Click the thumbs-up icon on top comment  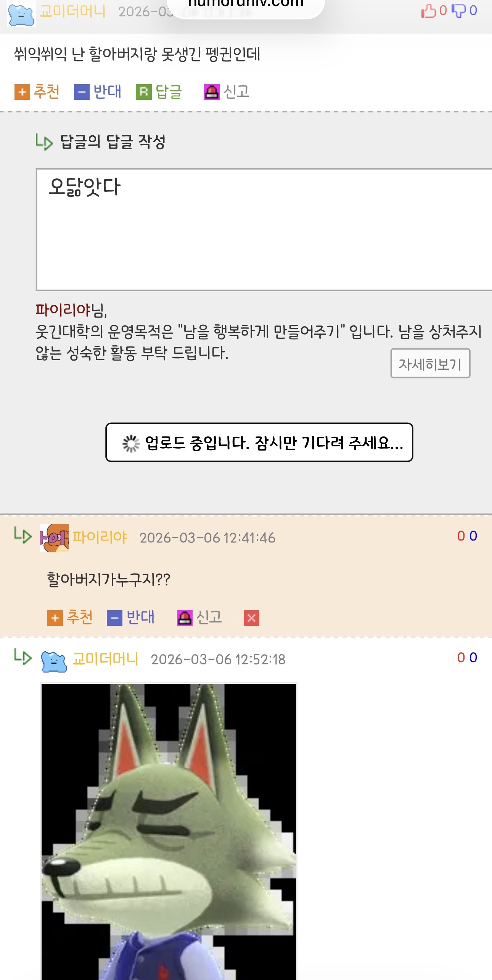pos(429,11)
